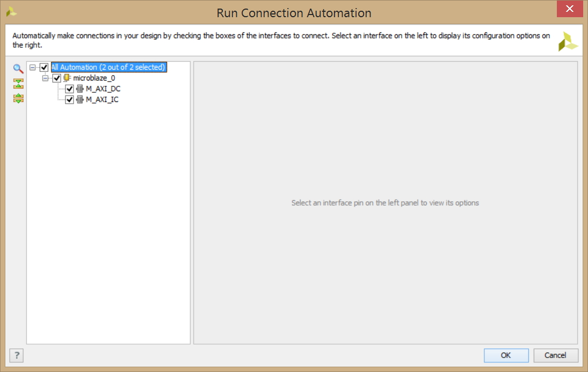Uncheck the All Automation checkbox
Image resolution: width=588 pixels, height=372 pixels.
pos(44,68)
